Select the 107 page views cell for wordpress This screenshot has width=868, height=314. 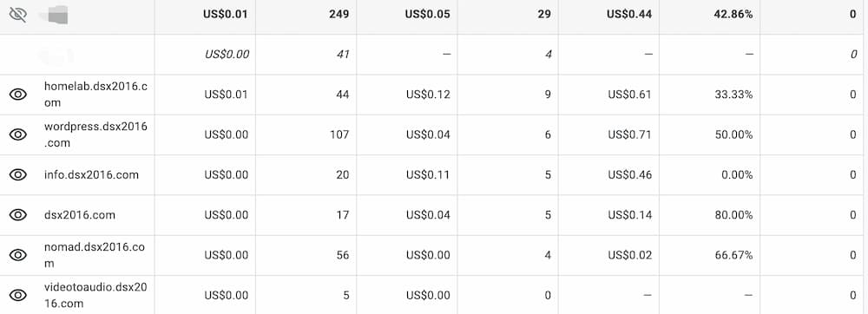pos(339,134)
